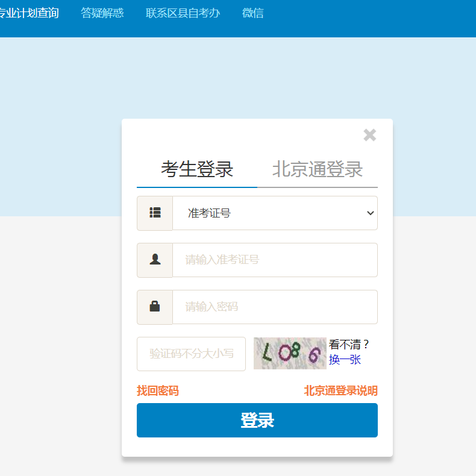Open 专业计划查询 in the top navigation
The image size is (476, 476).
[29, 13]
